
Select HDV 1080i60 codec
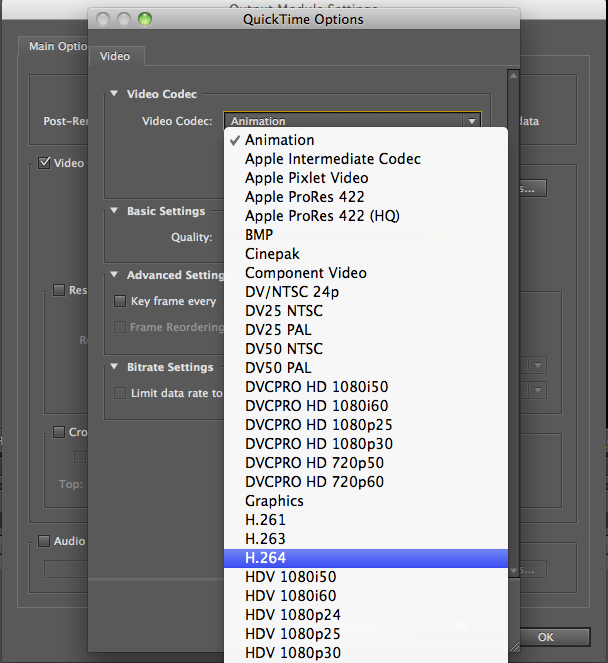tap(366, 596)
